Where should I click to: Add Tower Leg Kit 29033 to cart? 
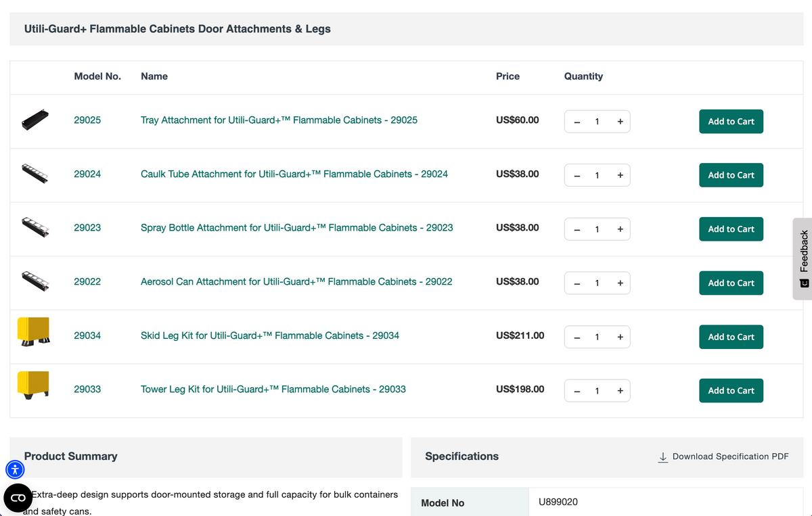point(731,391)
